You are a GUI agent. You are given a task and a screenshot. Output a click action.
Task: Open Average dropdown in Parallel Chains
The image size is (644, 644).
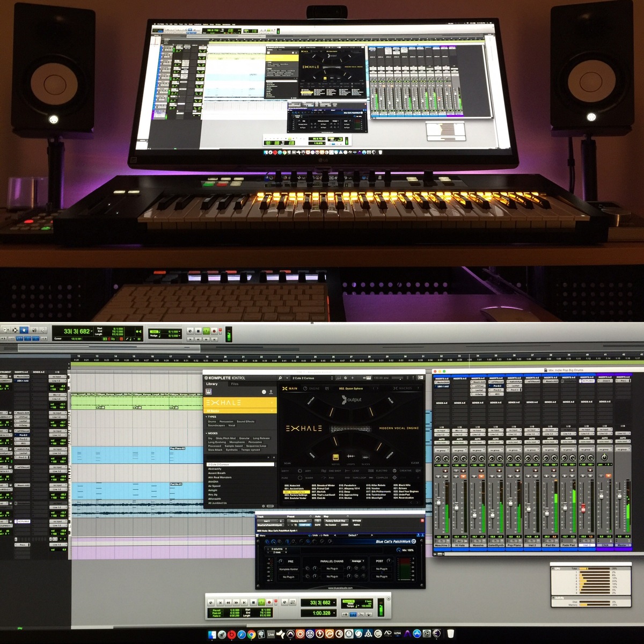point(357,561)
